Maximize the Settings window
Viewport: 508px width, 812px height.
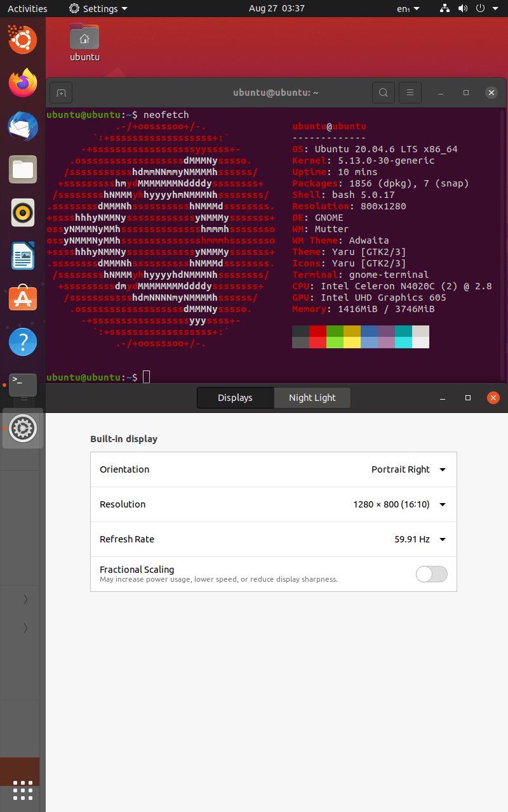pos(468,398)
